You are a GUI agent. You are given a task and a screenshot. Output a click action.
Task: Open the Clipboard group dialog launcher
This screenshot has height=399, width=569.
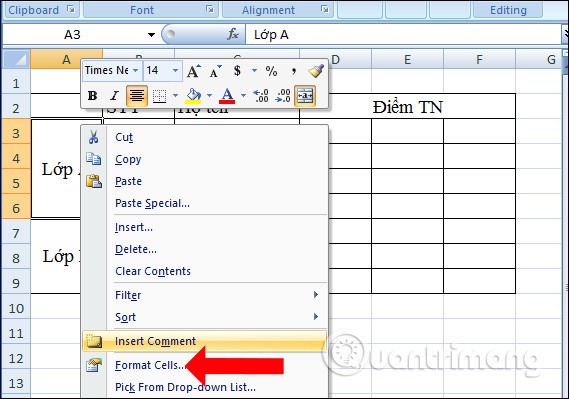(71, 9)
